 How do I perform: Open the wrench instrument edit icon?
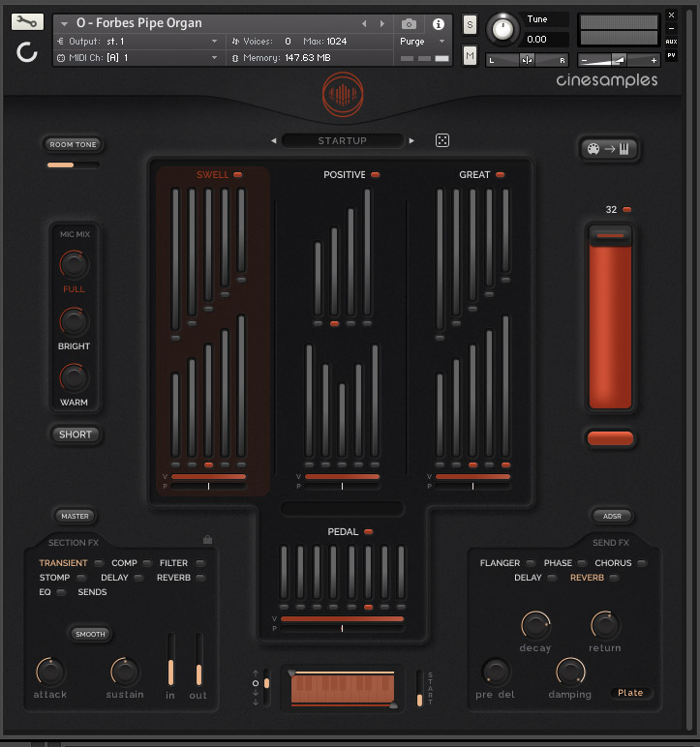(x=27, y=21)
